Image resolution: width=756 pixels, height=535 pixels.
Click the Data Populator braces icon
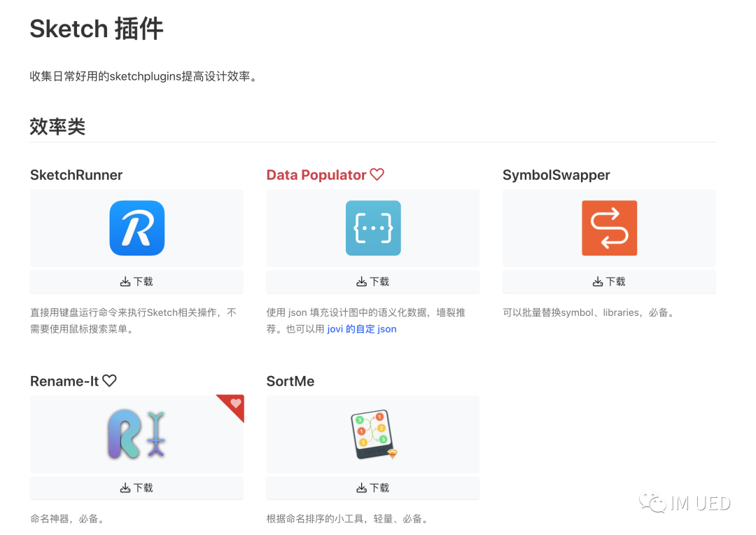373,228
